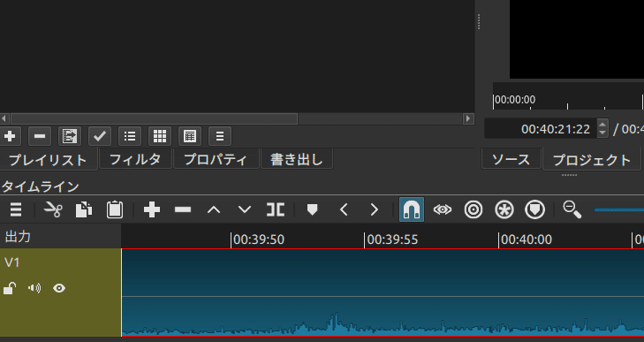Switch playlist to details list view

point(130,136)
